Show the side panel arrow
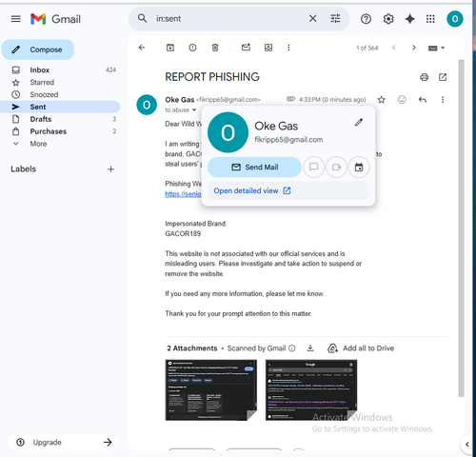This screenshot has height=457, width=476. [x=467, y=445]
